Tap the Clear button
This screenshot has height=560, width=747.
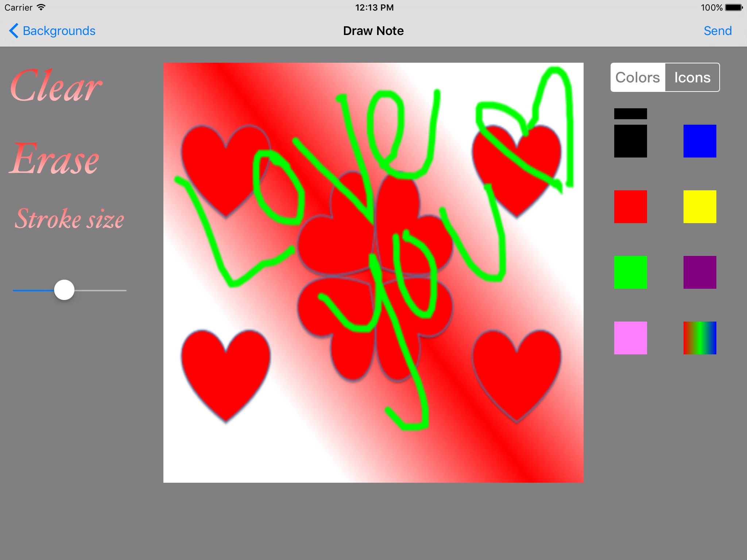tap(56, 86)
